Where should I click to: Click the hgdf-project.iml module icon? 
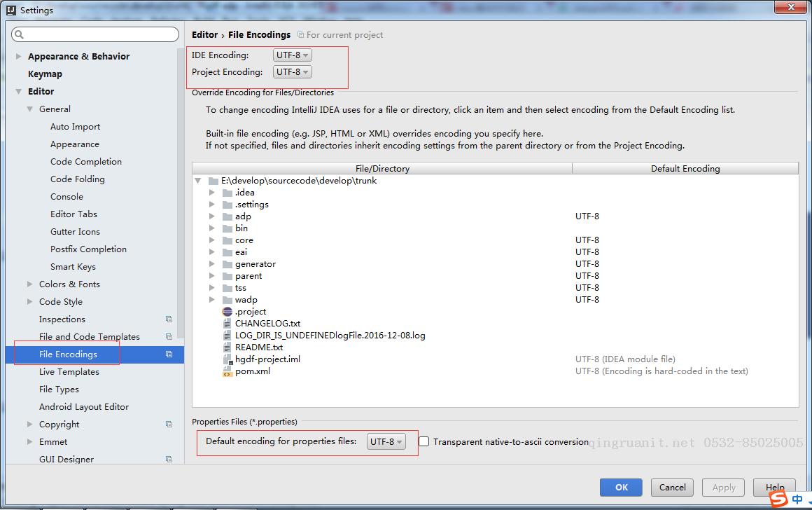pyautogui.click(x=227, y=359)
